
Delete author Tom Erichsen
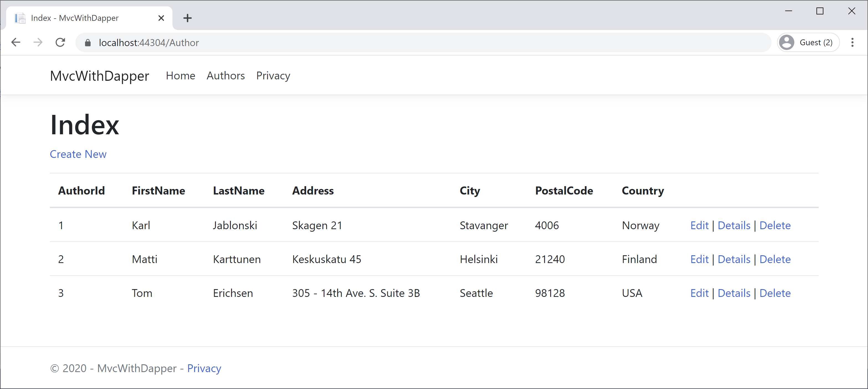tap(775, 293)
